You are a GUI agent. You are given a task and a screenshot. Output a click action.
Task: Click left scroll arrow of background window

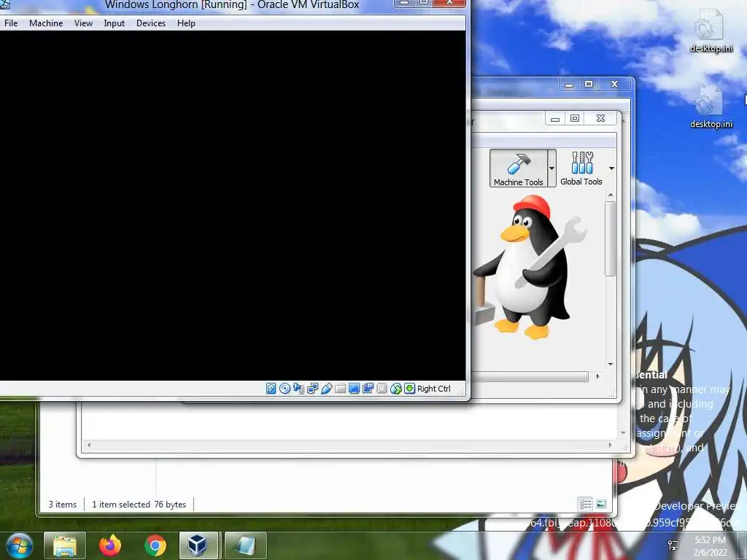click(88, 446)
